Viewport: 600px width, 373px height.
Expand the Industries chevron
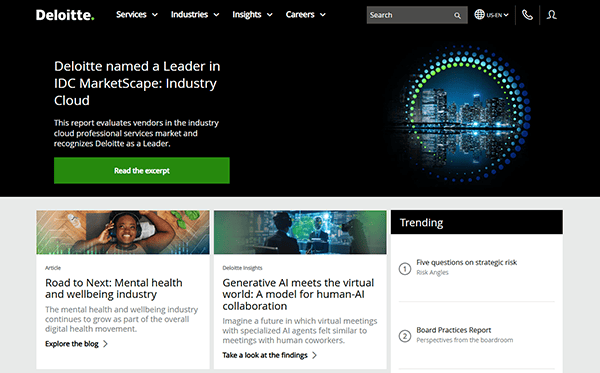point(216,15)
